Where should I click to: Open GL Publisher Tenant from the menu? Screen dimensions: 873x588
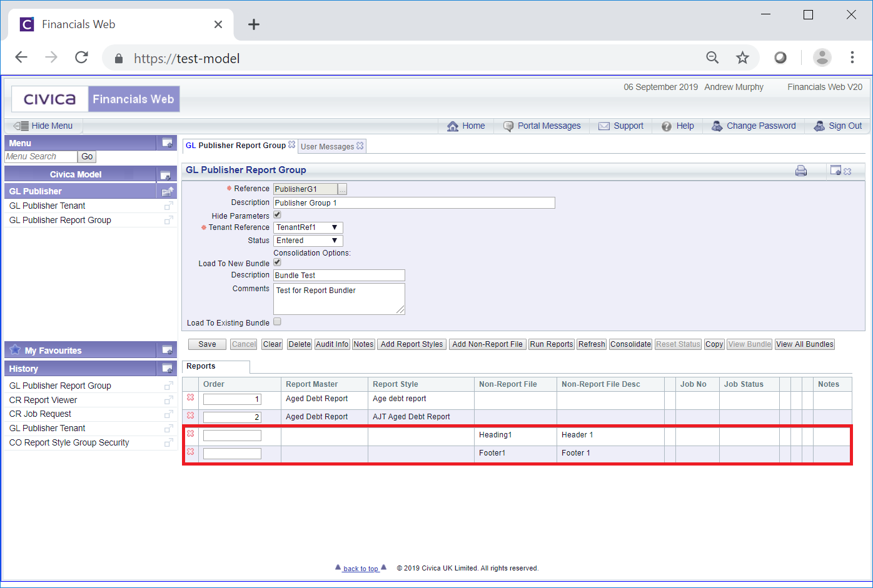(x=47, y=206)
